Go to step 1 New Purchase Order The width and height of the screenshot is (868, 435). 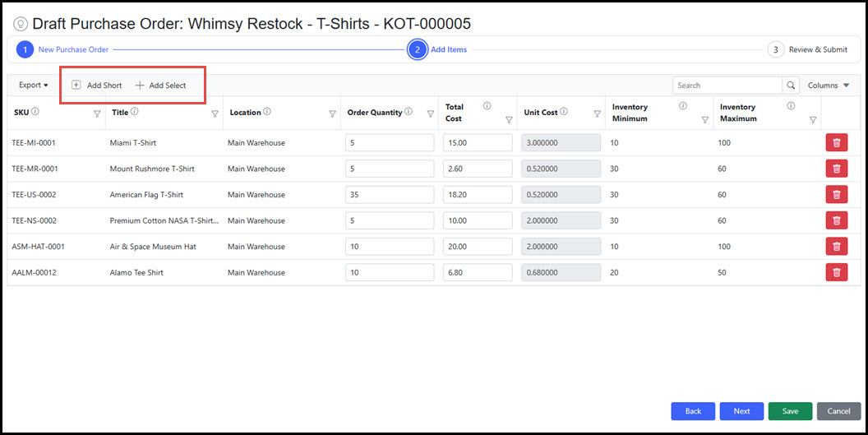pos(25,49)
